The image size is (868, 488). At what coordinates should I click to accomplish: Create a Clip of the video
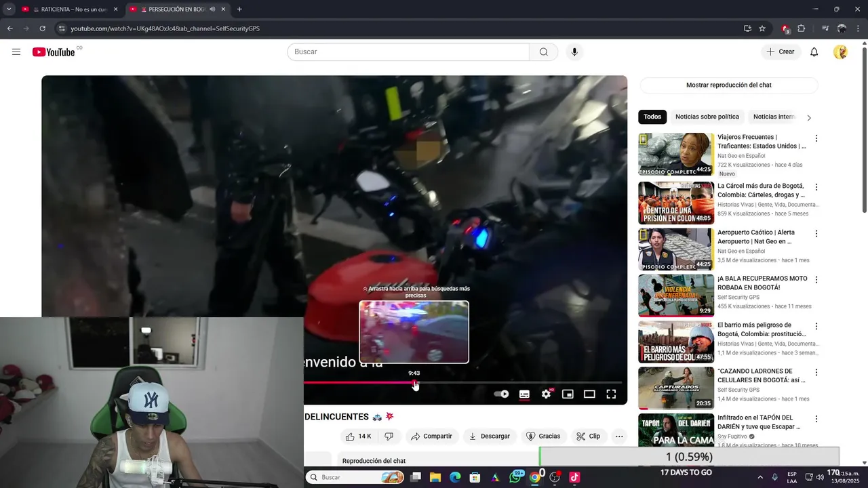pyautogui.click(x=588, y=436)
